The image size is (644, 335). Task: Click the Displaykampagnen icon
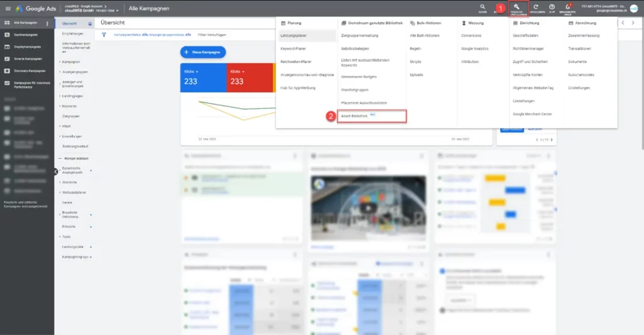7,47
